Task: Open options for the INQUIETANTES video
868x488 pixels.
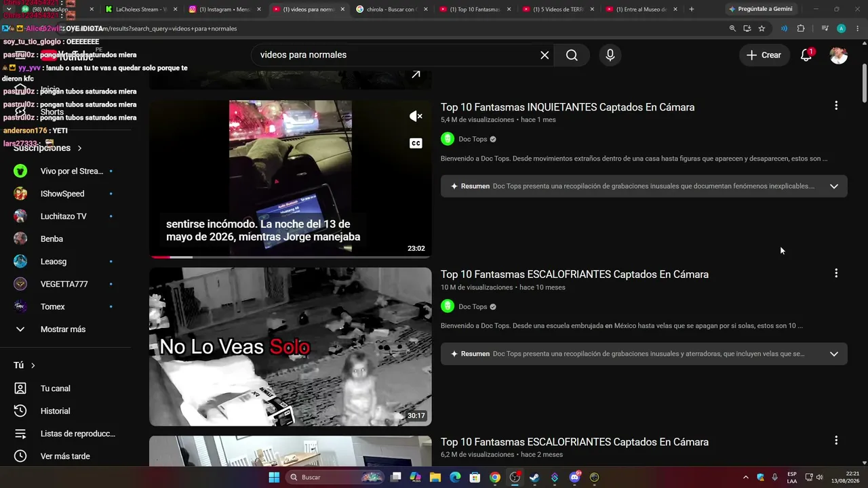Action: tap(836, 106)
